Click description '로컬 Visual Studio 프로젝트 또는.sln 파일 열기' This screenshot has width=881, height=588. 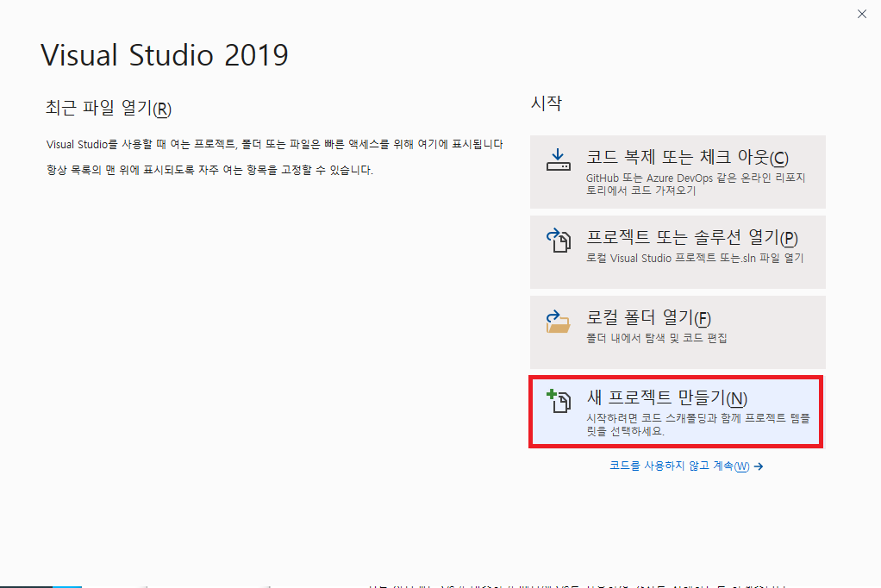(695, 258)
